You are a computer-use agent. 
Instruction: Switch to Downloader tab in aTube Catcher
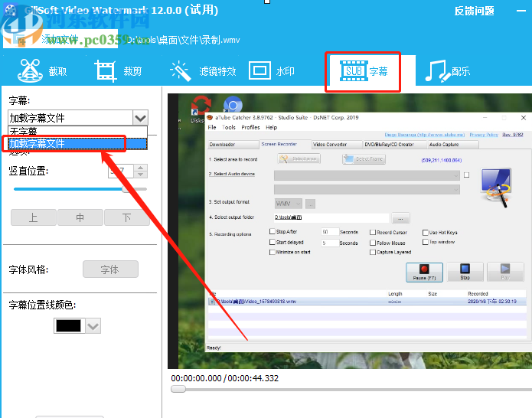coord(233,145)
